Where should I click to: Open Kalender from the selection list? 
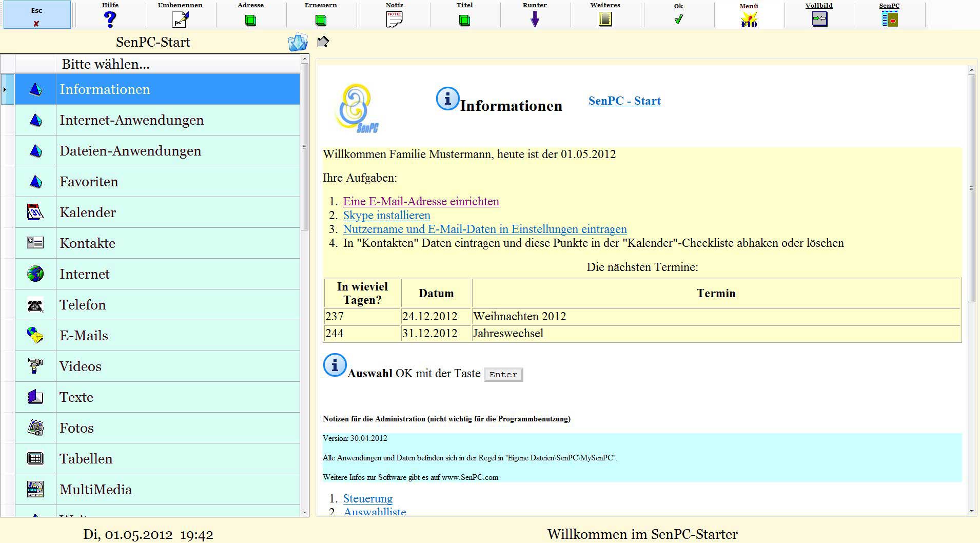(88, 212)
